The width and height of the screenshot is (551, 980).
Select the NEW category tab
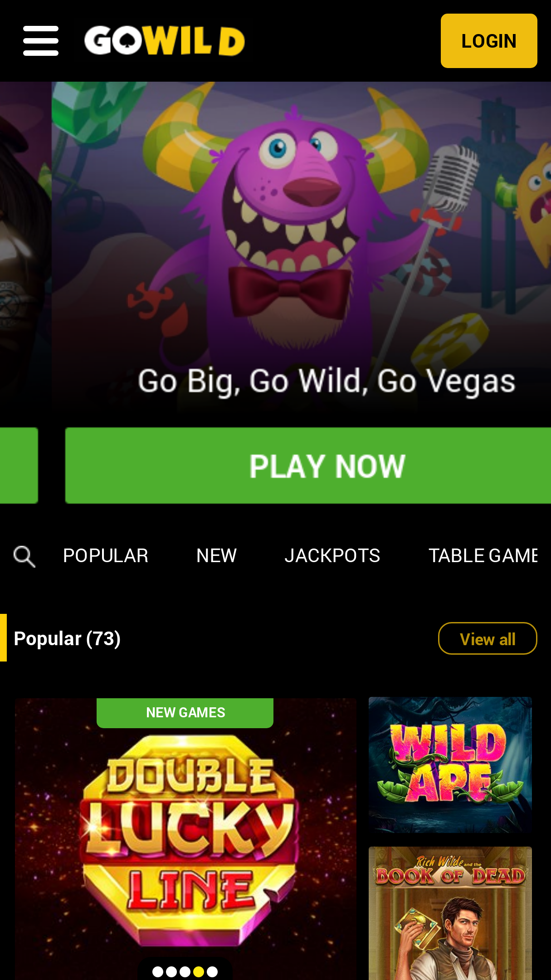click(x=216, y=556)
